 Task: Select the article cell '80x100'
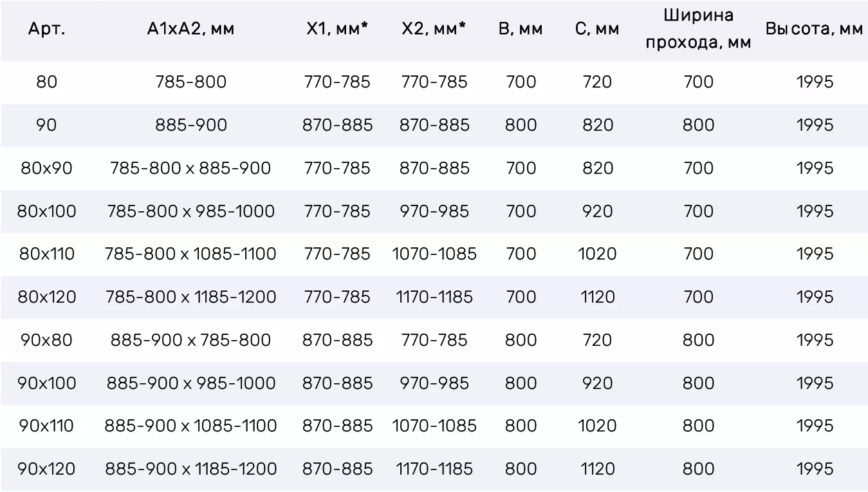[46, 211]
